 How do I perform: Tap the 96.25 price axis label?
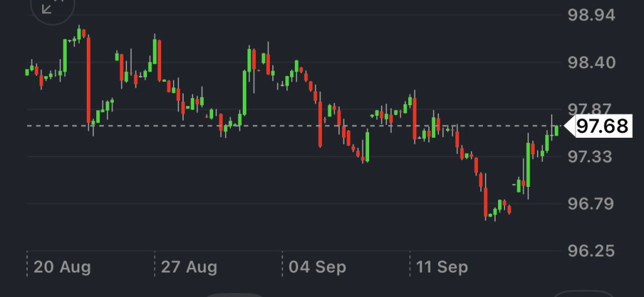pyautogui.click(x=591, y=250)
